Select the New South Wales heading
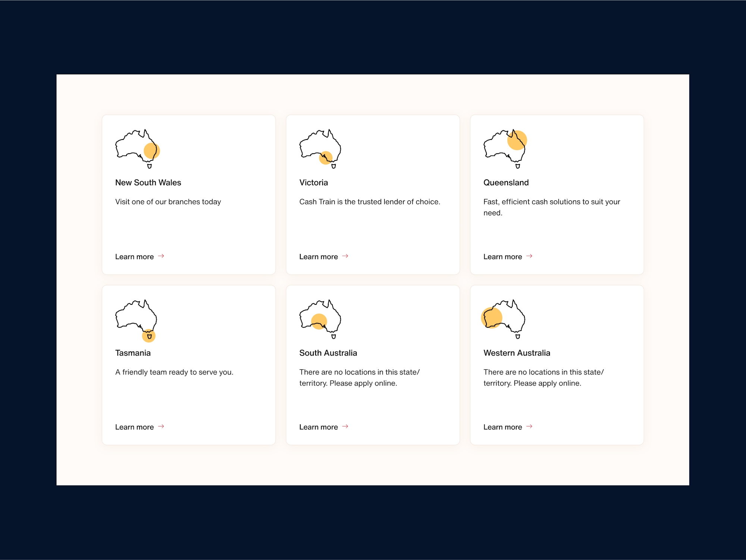 pyautogui.click(x=148, y=183)
